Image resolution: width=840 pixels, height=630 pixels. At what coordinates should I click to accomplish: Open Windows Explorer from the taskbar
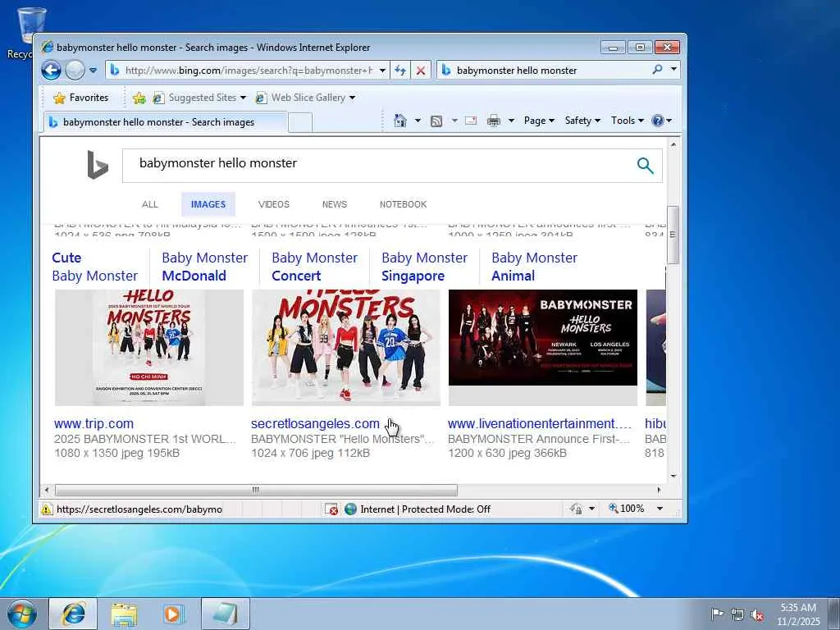pos(125,614)
